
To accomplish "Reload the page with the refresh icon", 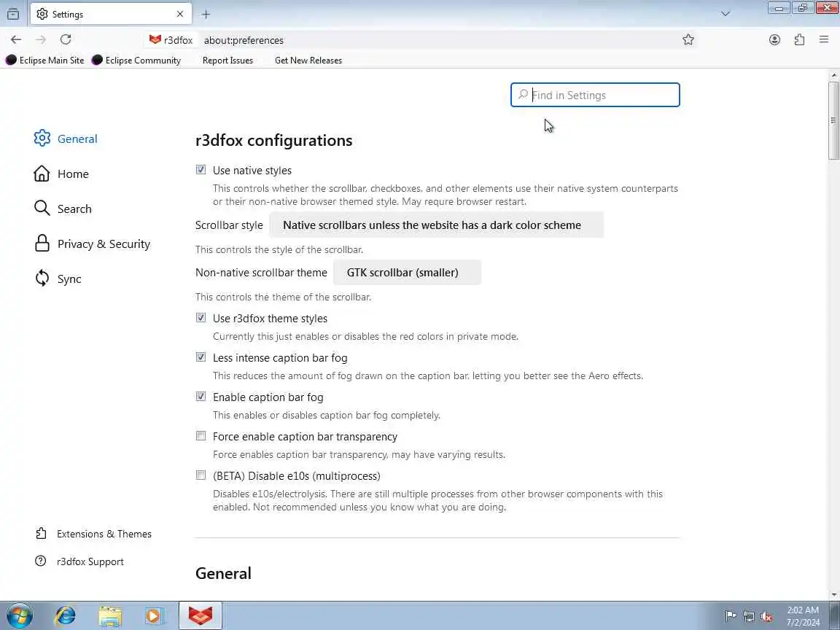I will tap(66, 39).
